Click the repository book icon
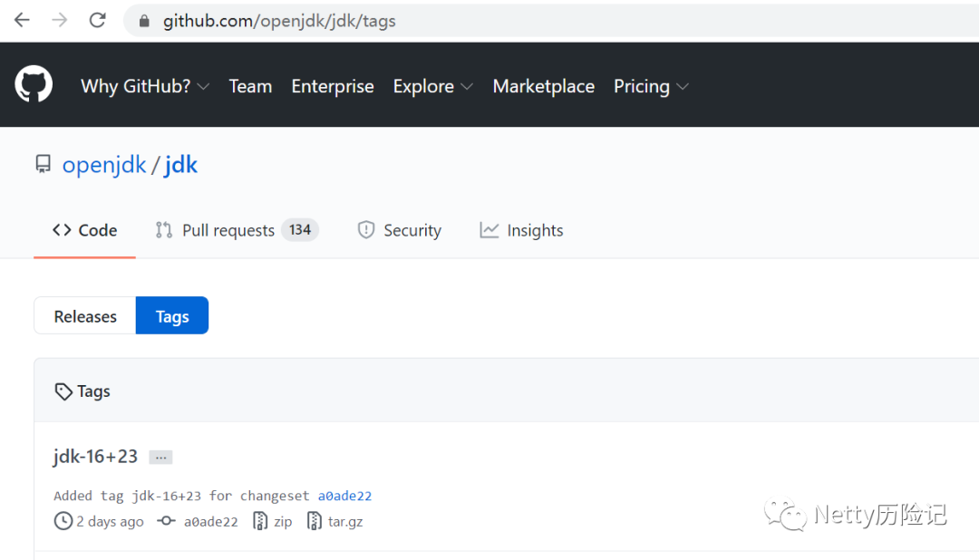This screenshot has width=979, height=560. [43, 165]
